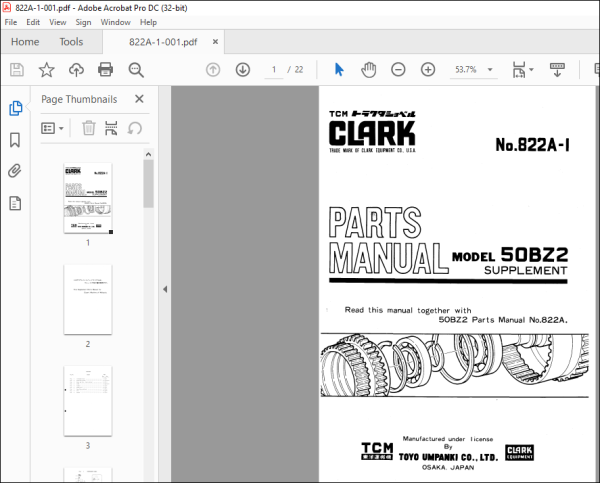Go to the next page arrow
Viewport: 600px width, 483px height.
coord(243,70)
